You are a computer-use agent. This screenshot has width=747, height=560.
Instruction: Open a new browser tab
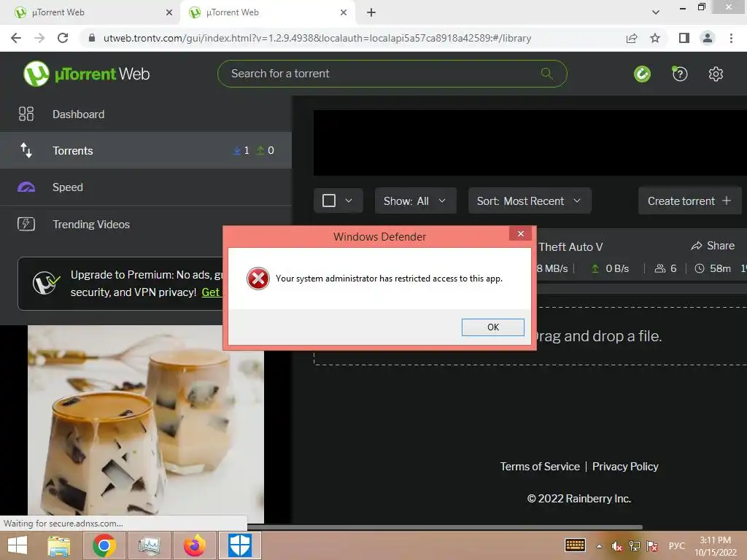coord(371,12)
